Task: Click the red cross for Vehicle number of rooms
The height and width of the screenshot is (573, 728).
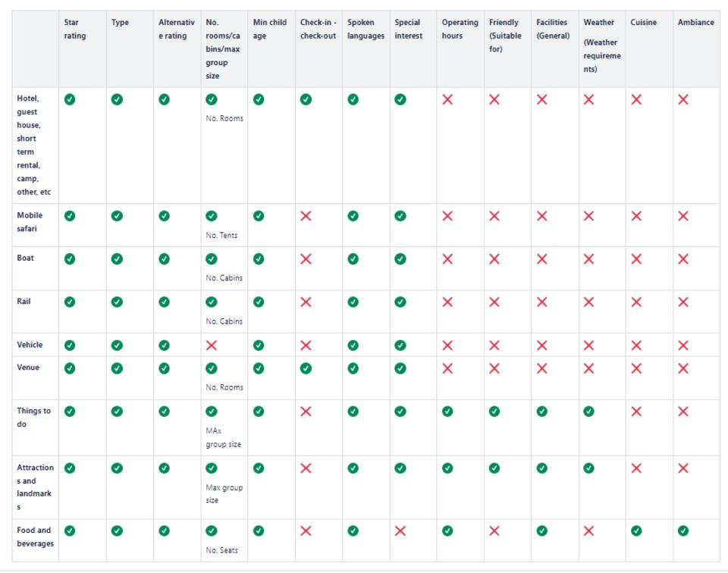Action: coord(212,346)
